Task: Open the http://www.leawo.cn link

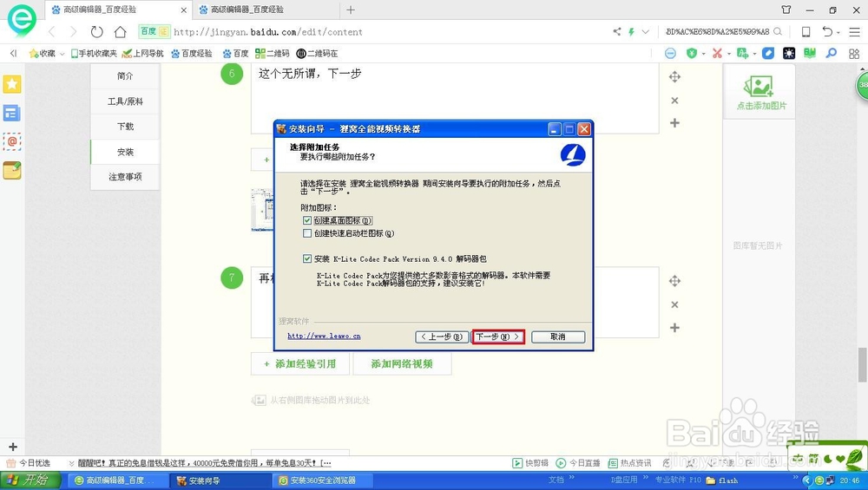Action: coord(324,336)
